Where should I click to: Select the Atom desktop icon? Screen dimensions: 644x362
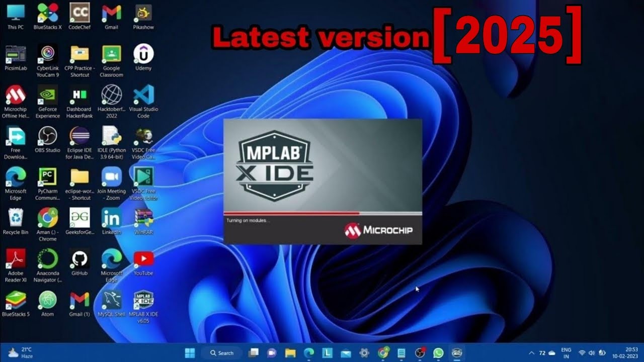(47, 304)
